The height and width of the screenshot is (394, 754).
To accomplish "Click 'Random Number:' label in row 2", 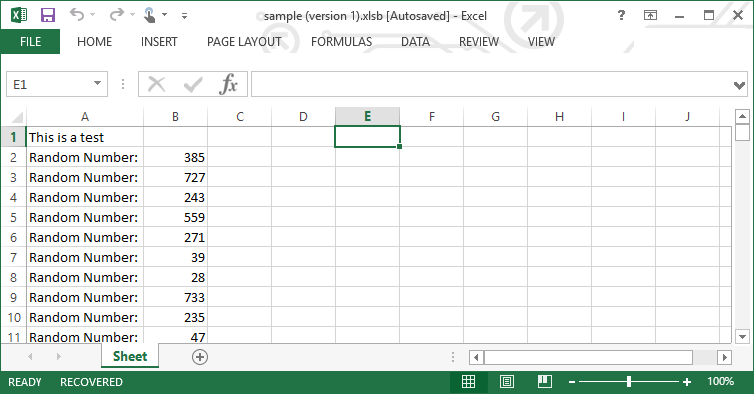I will (84, 157).
